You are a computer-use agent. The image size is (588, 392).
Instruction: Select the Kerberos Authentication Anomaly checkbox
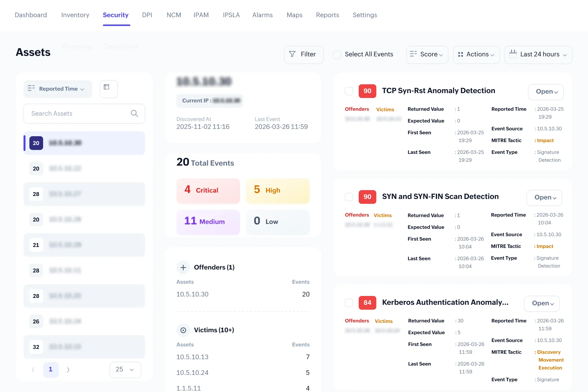tap(349, 303)
